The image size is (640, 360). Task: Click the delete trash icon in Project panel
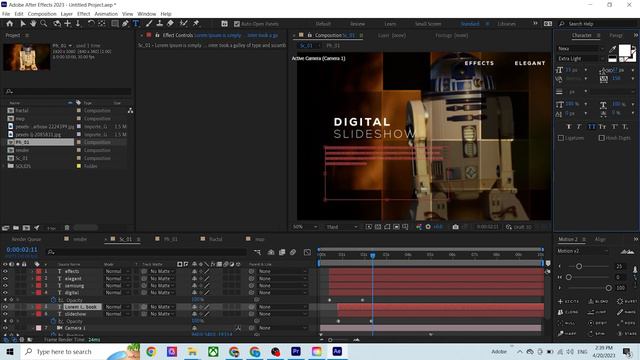(x=67, y=228)
